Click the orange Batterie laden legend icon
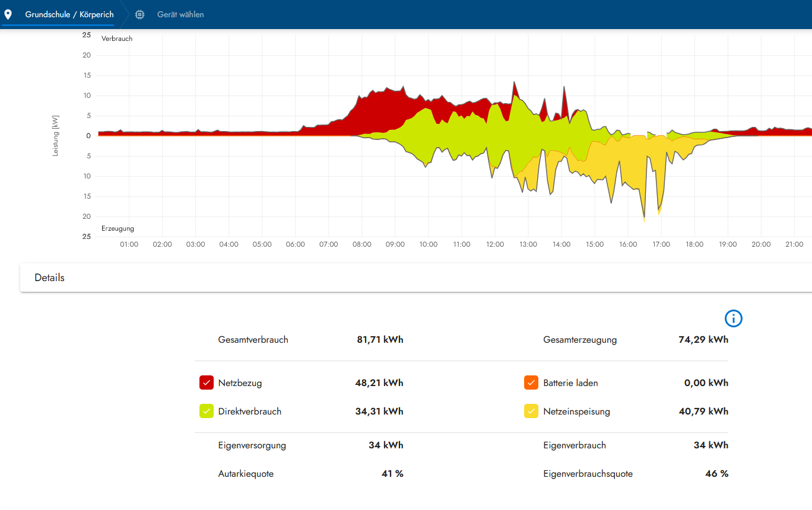This screenshot has height=510, width=812. [531, 383]
